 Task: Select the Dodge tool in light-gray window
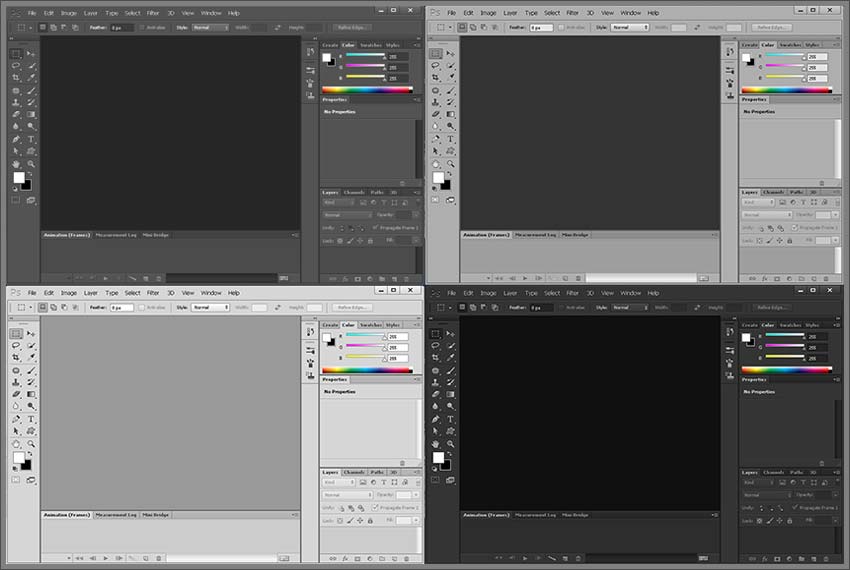(x=31, y=406)
